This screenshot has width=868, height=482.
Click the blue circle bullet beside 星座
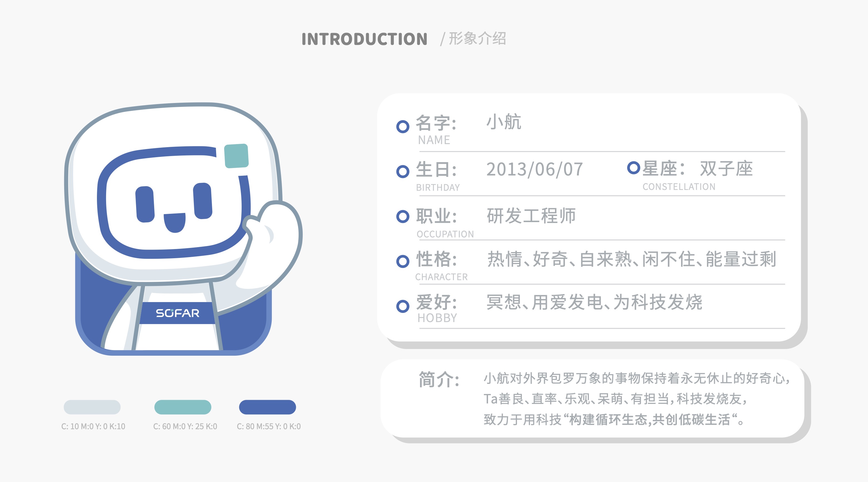634,167
